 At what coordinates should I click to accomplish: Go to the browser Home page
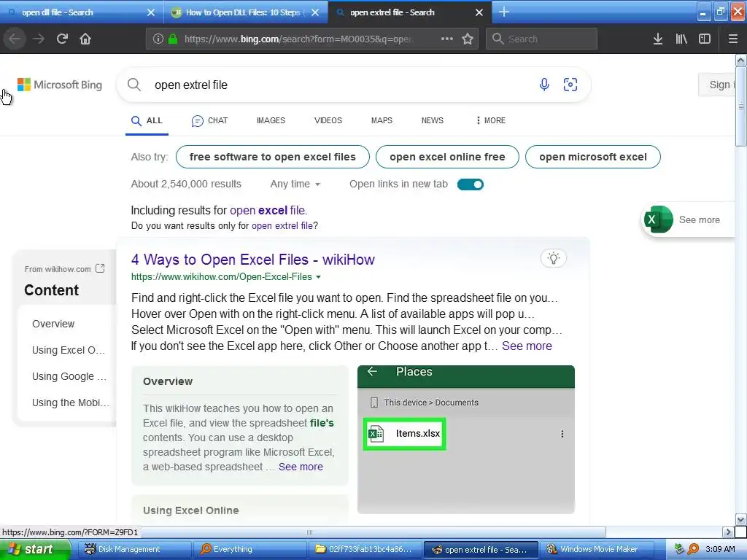(x=85, y=39)
